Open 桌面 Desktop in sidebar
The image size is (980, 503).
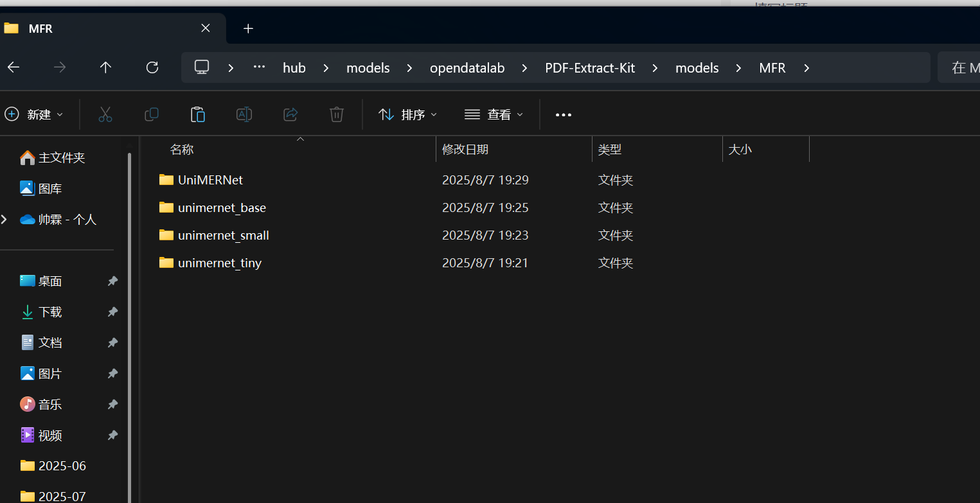click(x=41, y=281)
